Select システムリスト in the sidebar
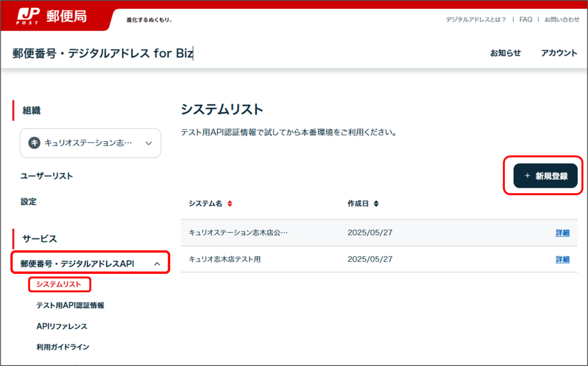The height and width of the screenshot is (366, 588). click(59, 285)
